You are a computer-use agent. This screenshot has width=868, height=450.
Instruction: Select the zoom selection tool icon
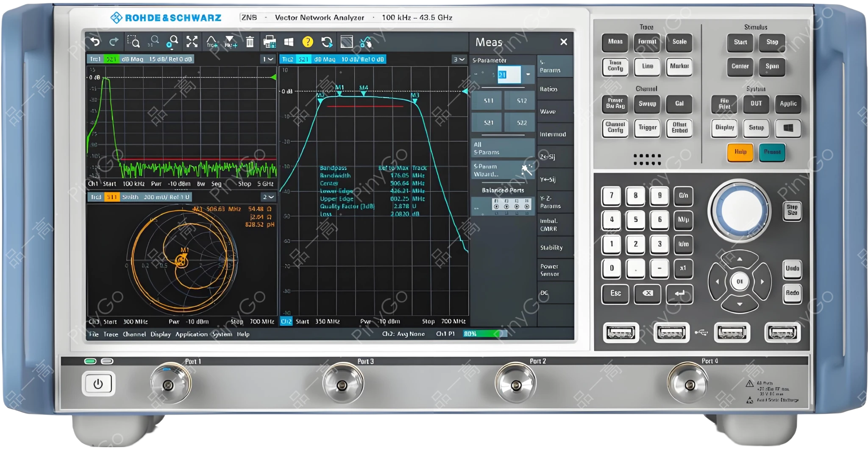[x=134, y=42]
